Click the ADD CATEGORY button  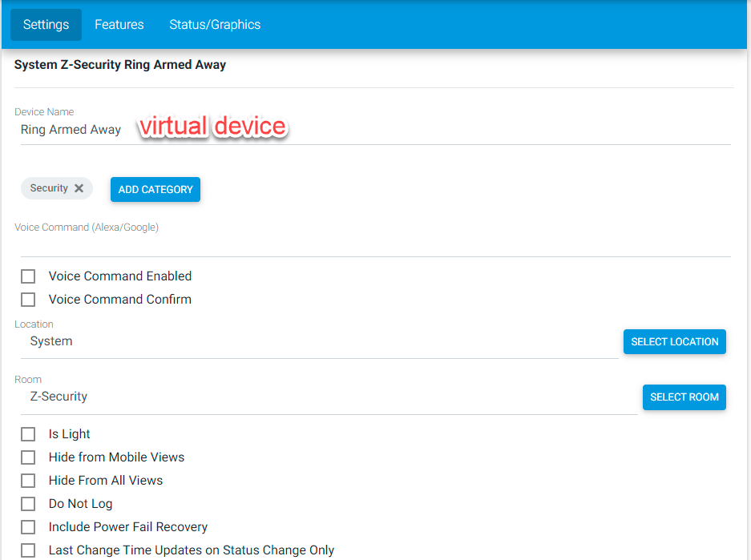coord(155,190)
